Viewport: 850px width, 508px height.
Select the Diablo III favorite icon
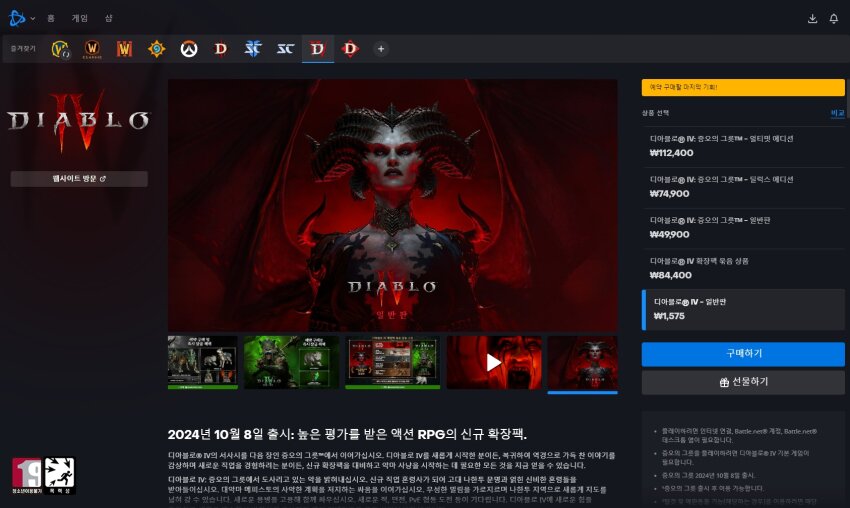click(221, 49)
